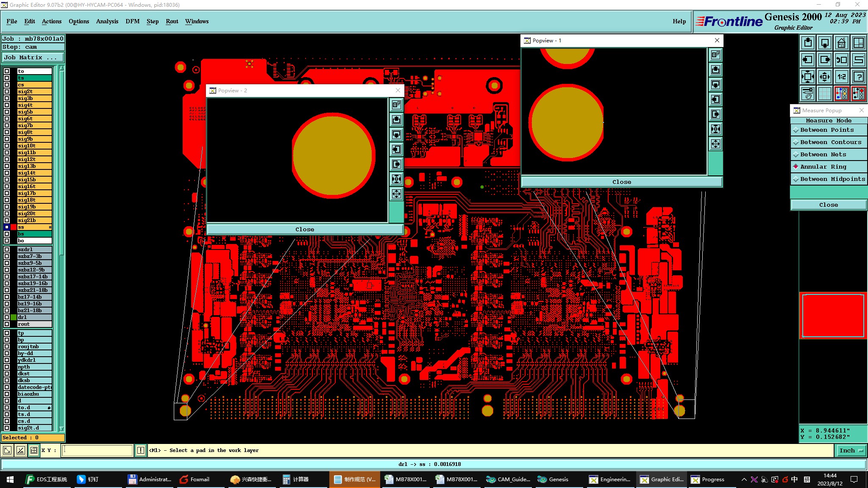Open the Inch units dropdown
868x488 pixels.
[851, 450]
